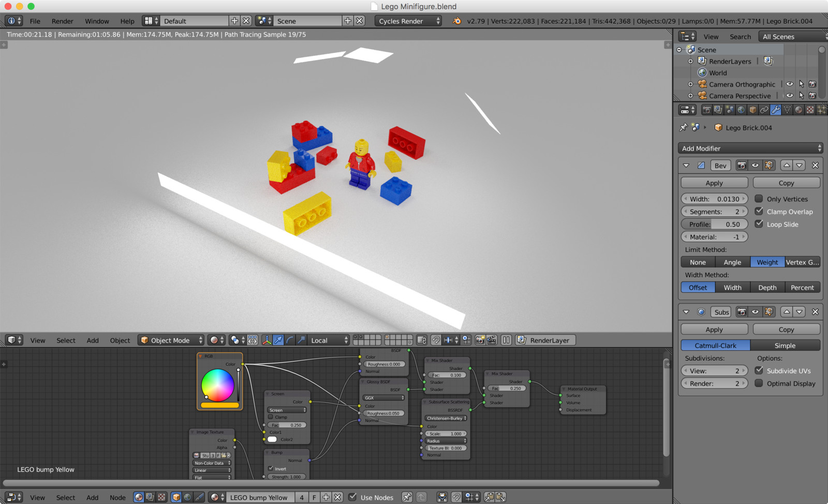Open the Cycles Render engine dropdown
Image resolution: width=828 pixels, height=504 pixels.
[408, 21]
